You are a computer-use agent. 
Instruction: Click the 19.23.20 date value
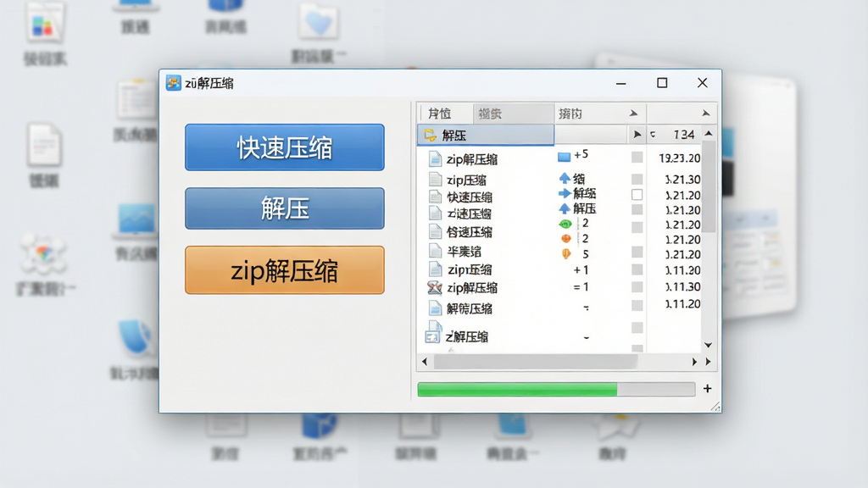(679, 158)
